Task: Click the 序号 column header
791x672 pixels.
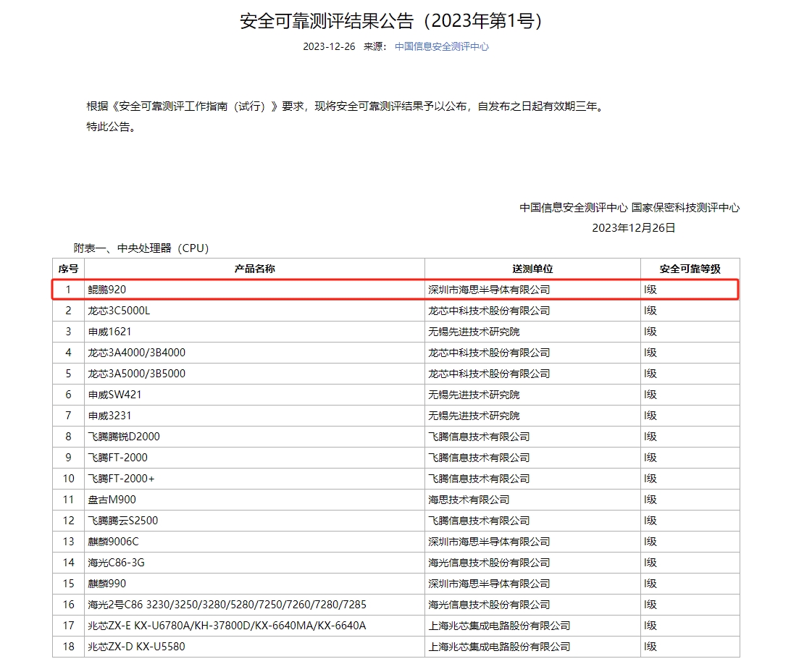Action: pyautogui.click(x=68, y=269)
